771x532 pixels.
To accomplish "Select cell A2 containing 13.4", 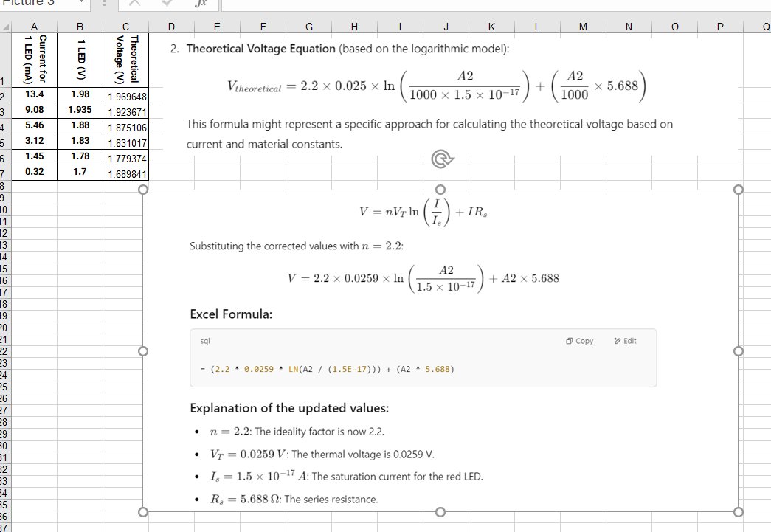I will point(33,94).
